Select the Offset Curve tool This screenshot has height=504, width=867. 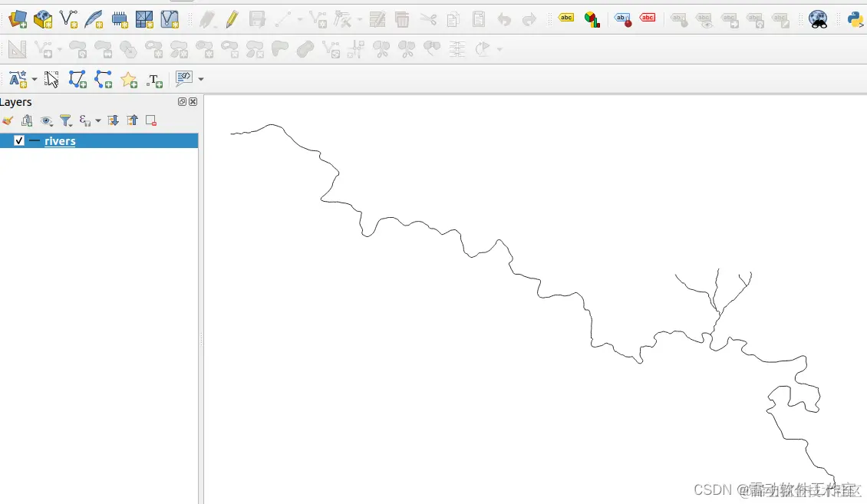point(305,49)
